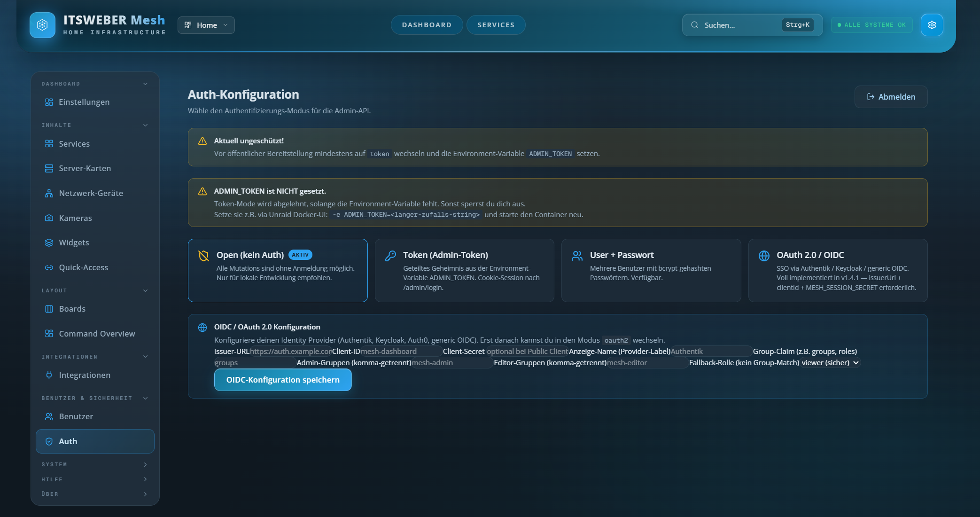The width and height of the screenshot is (980, 517).
Task: Open the Home dropdown in the header
Action: (x=206, y=25)
